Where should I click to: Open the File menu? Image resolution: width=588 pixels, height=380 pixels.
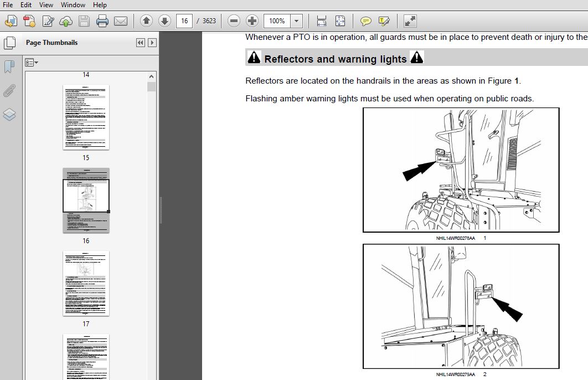coord(8,5)
